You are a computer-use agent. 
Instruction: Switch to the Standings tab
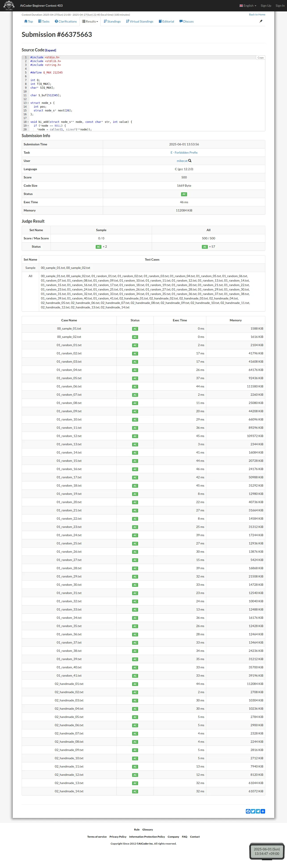pos(112,22)
